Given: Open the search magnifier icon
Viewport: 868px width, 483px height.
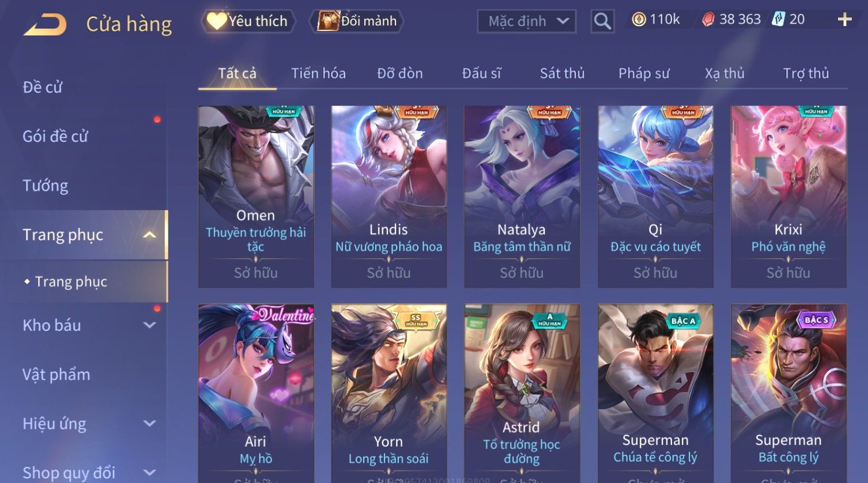Looking at the screenshot, I should point(602,21).
